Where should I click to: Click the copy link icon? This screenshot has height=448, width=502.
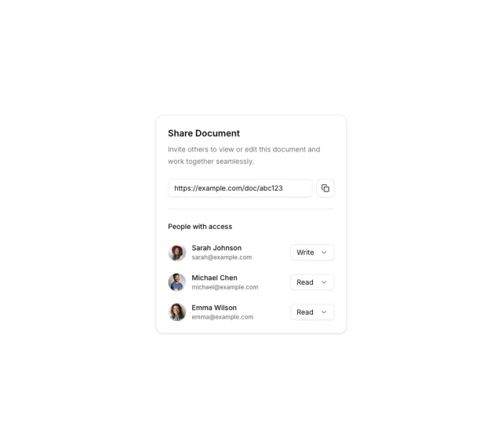pos(326,188)
